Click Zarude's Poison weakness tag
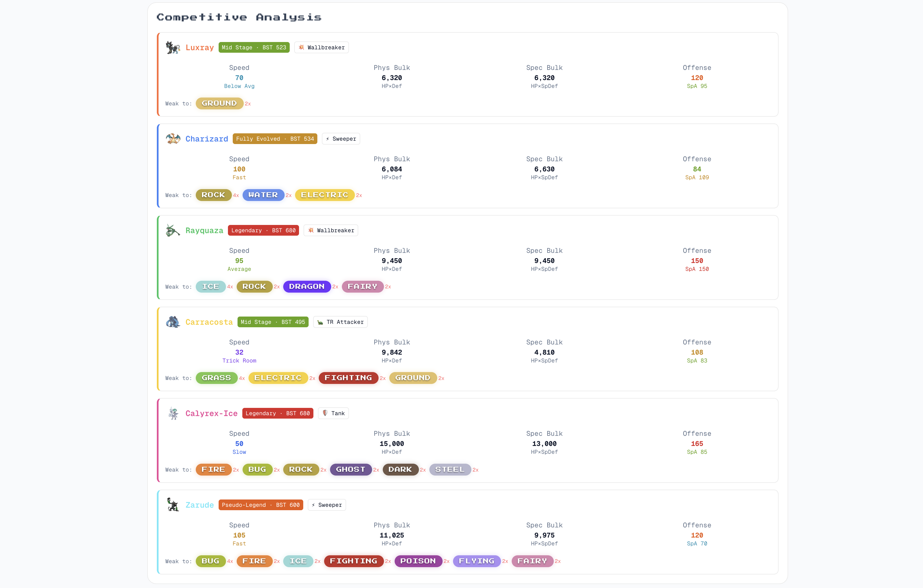This screenshot has height=588, width=923. [x=418, y=561]
